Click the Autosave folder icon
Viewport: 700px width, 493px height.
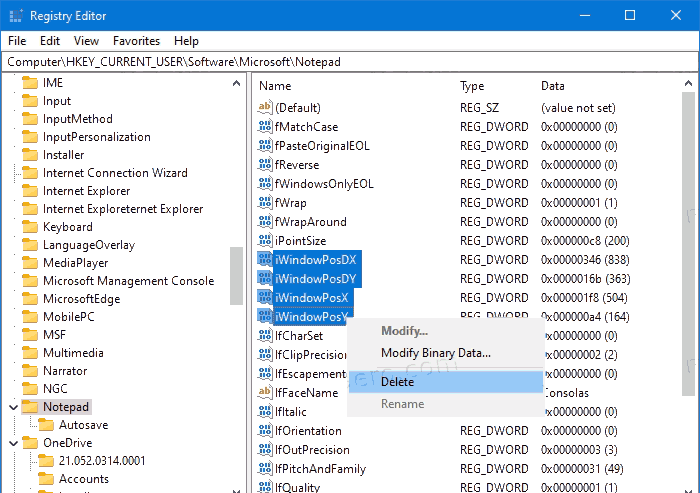pyautogui.click(x=46, y=425)
